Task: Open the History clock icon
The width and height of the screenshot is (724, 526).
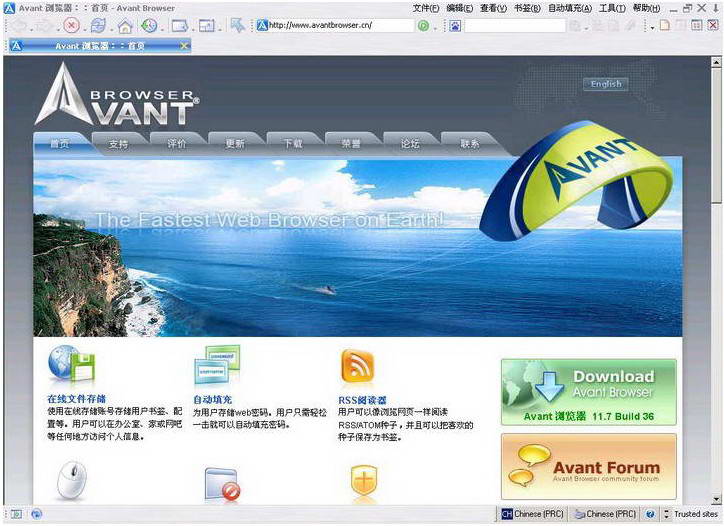Action: tap(149, 25)
